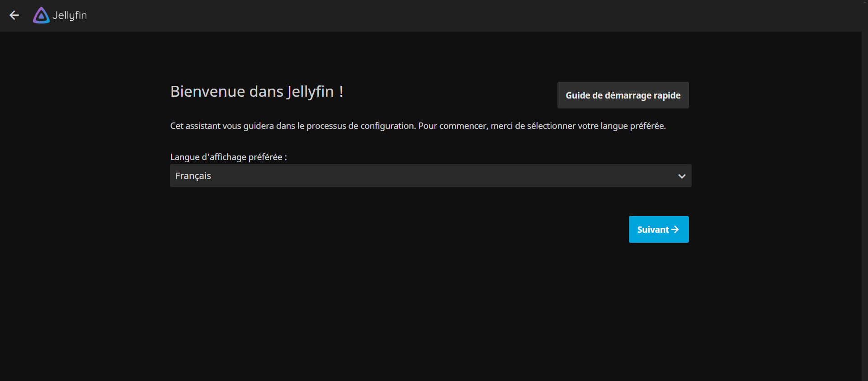
Task: Continue with the Suivant button
Action: [x=659, y=230]
